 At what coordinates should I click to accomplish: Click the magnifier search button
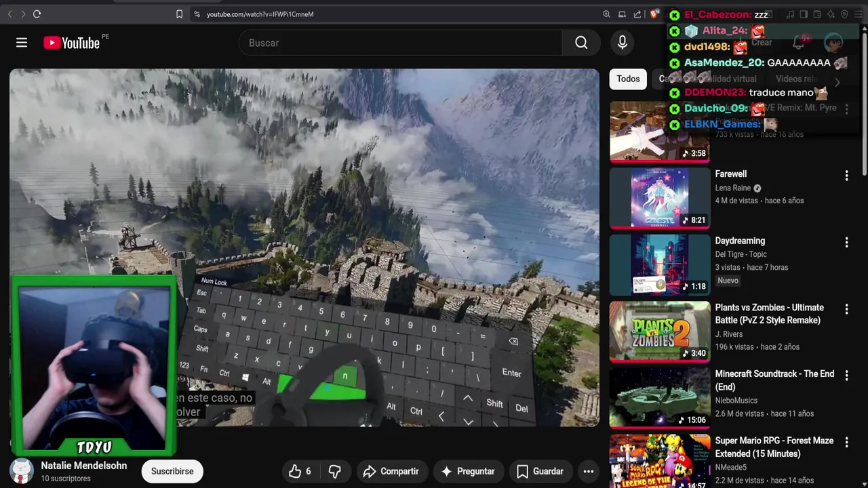tap(581, 43)
